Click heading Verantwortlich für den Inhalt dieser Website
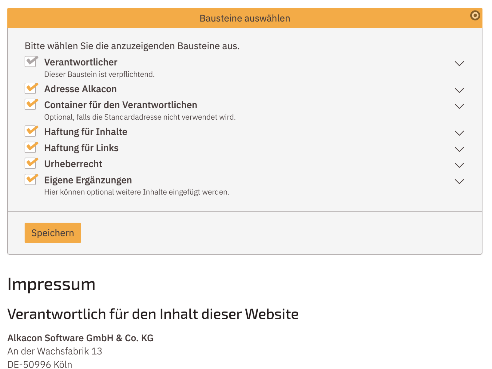 click(153, 314)
